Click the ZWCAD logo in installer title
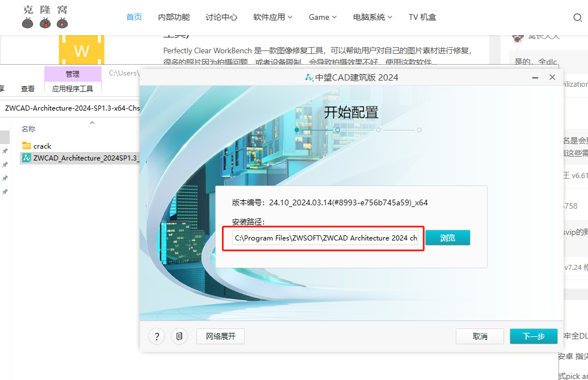Viewport: 588px width, 380px height. [309, 78]
